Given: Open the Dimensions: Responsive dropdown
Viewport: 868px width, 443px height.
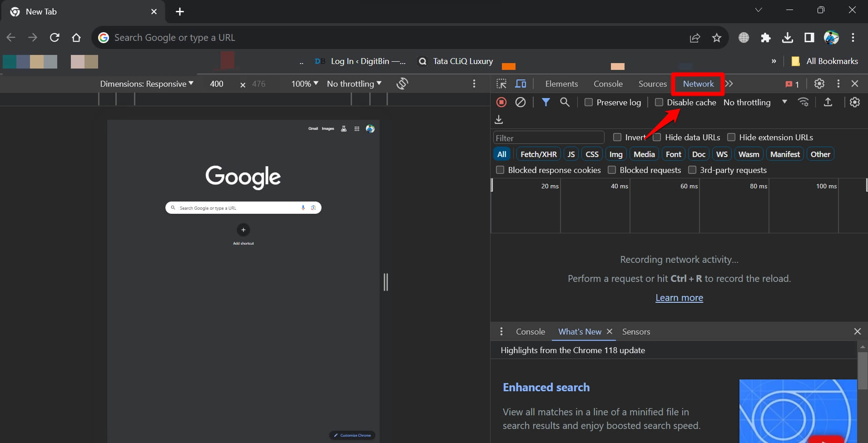Looking at the screenshot, I should point(146,84).
